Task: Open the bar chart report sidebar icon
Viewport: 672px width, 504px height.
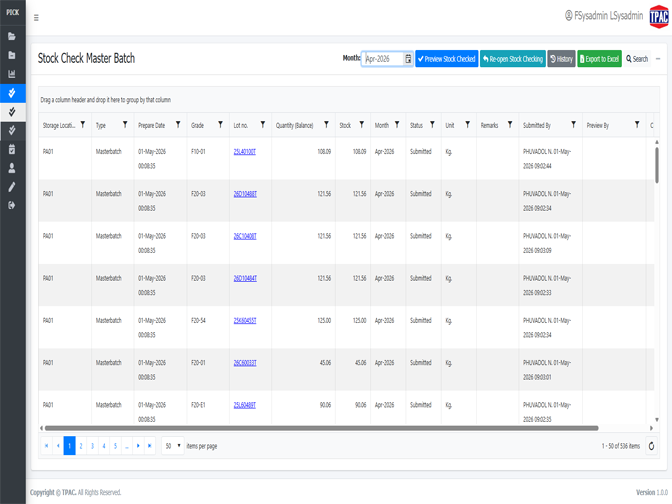Action: tap(12, 74)
